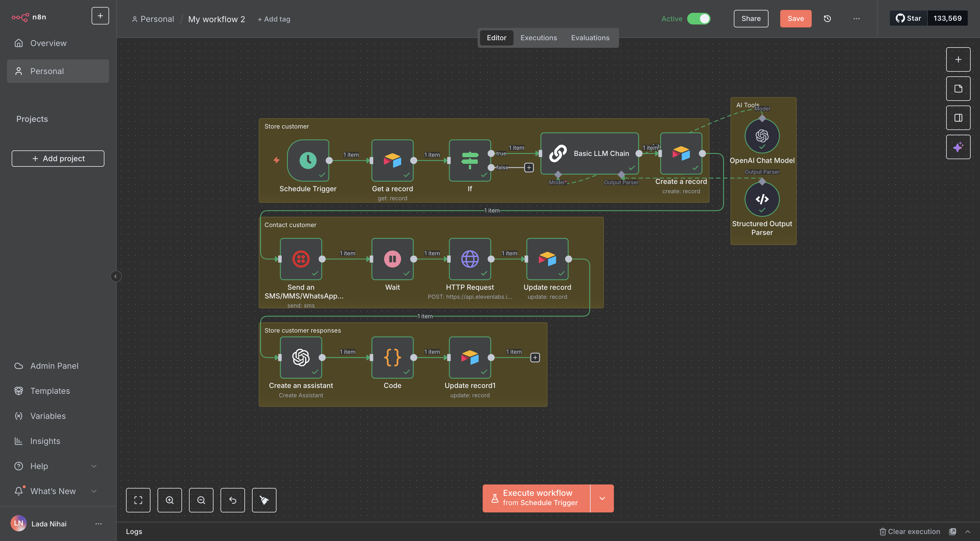Add a node to the If false branch
Image resolution: width=980 pixels, height=541 pixels.
click(x=529, y=167)
